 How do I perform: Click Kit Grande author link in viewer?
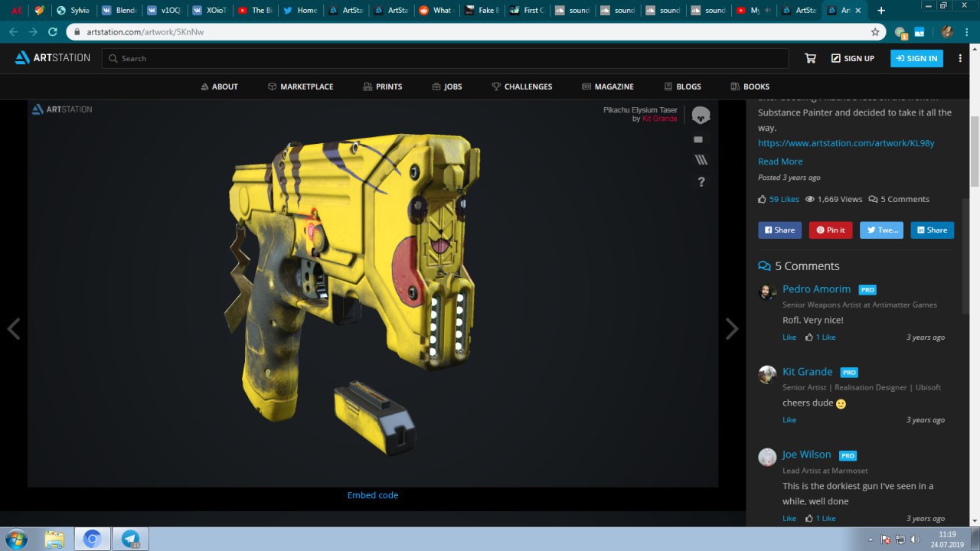click(659, 119)
